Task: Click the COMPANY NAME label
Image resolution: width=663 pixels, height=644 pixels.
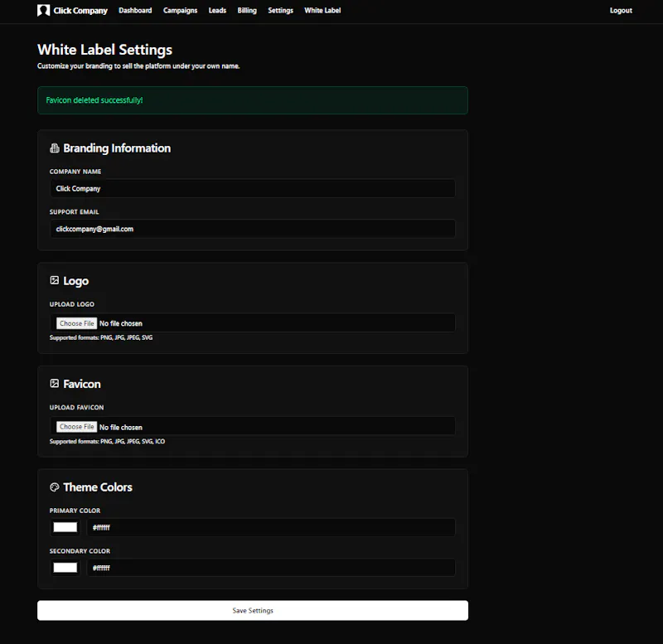Action: [75, 172]
